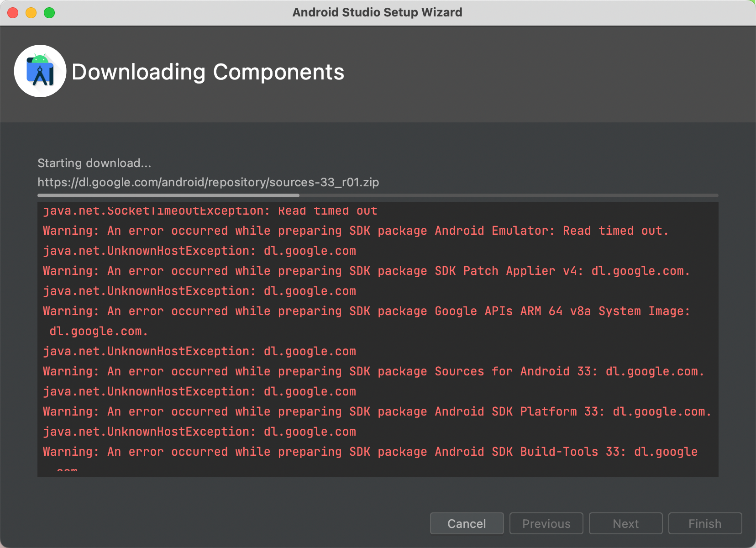Click the SDK Patch Applier v4 warning line
756x548 pixels.
click(366, 271)
